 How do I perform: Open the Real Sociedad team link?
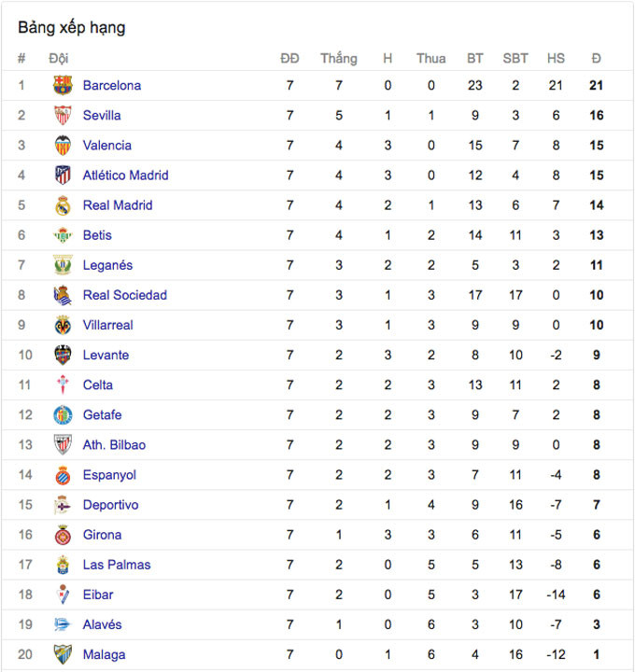click(x=125, y=295)
